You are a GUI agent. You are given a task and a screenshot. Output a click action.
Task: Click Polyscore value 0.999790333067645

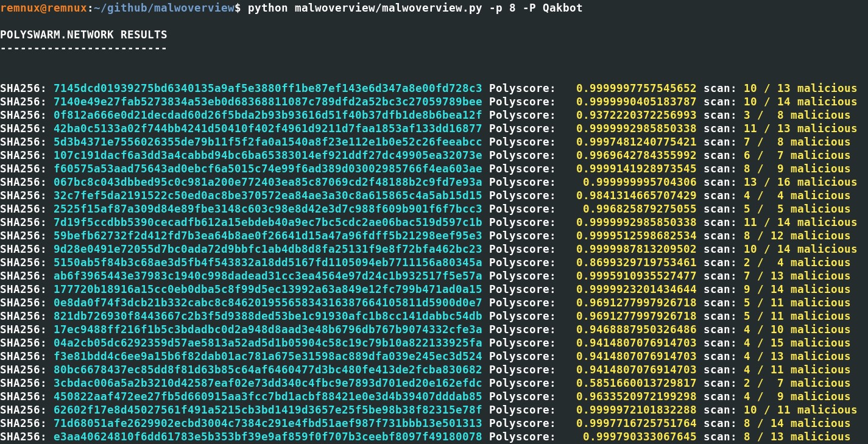(640, 437)
